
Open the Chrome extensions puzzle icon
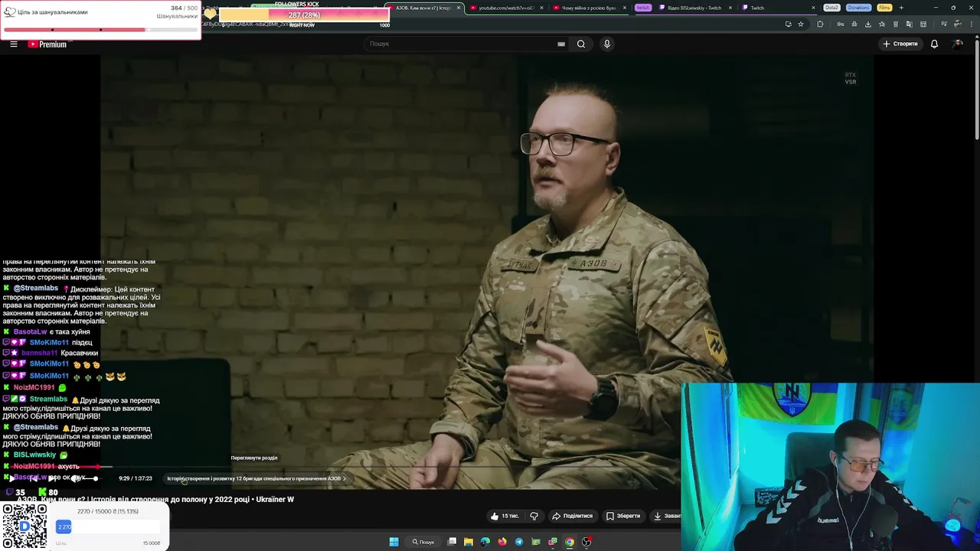820,24
